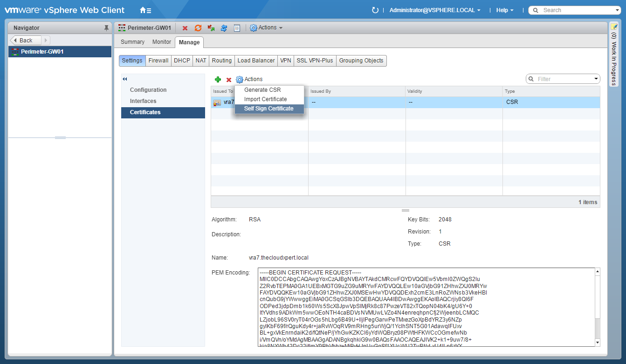Select Self Sign Certificate menu option

coord(269,109)
